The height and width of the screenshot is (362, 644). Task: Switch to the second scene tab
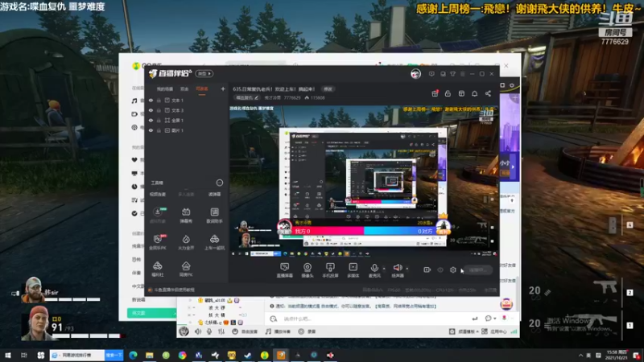pyautogui.click(x=184, y=89)
